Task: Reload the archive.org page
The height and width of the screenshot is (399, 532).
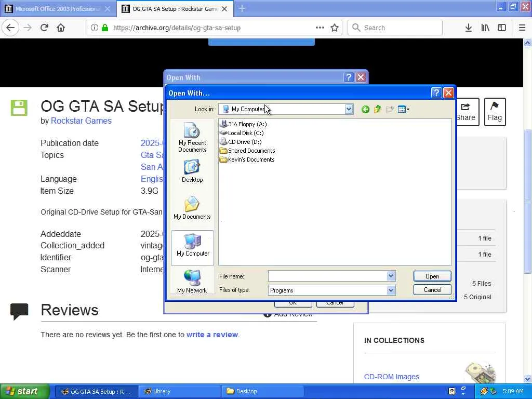Action: 45,28
